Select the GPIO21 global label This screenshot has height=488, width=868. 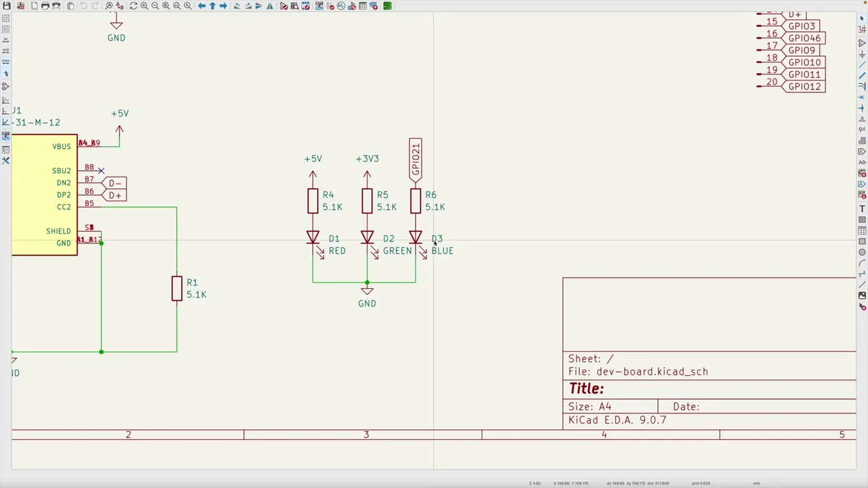415,161
